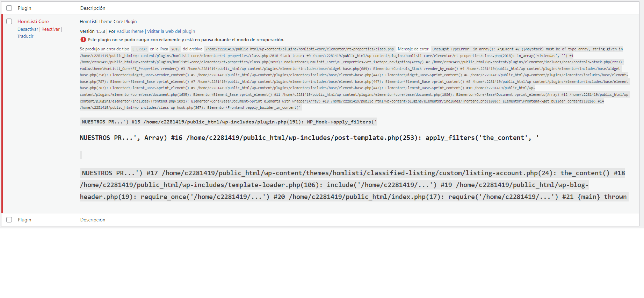Click 'HomListi Theme Core Plugin' description text
The width and height of the screenshot is (644, 298).
108,22
